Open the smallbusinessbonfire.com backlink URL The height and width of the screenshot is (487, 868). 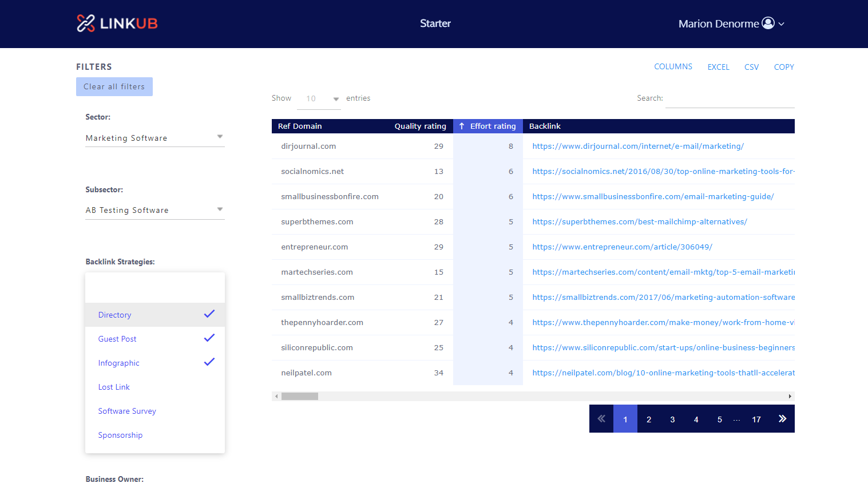(653, 196)
